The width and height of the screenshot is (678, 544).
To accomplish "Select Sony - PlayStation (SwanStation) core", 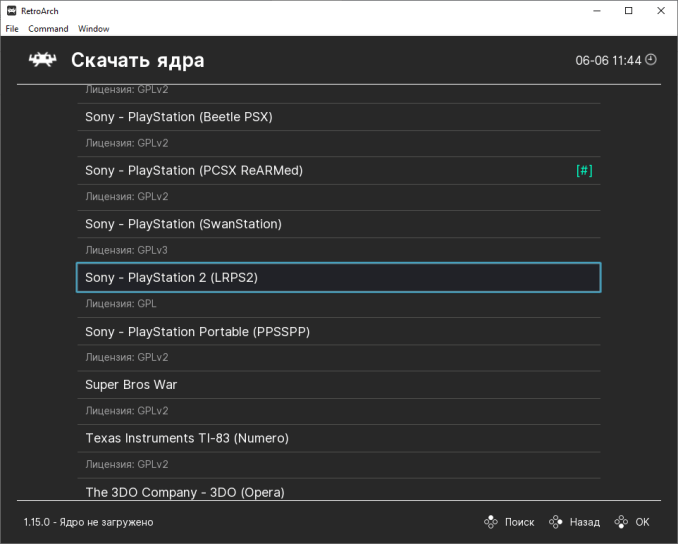I will pos(339,224).
